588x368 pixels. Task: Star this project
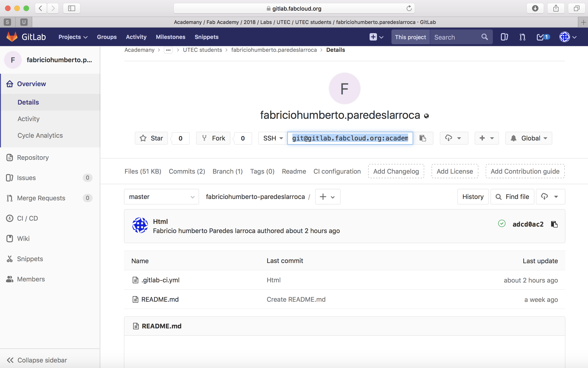point(151,138)
